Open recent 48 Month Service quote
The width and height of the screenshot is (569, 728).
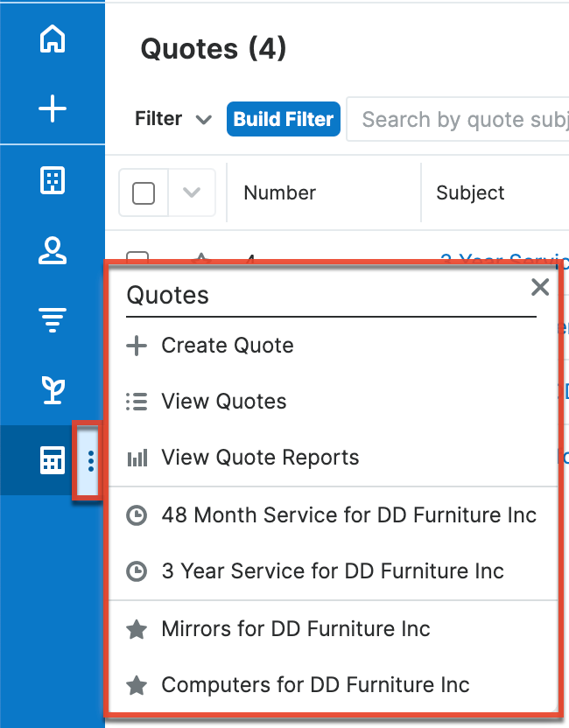[x=348, y=515]
